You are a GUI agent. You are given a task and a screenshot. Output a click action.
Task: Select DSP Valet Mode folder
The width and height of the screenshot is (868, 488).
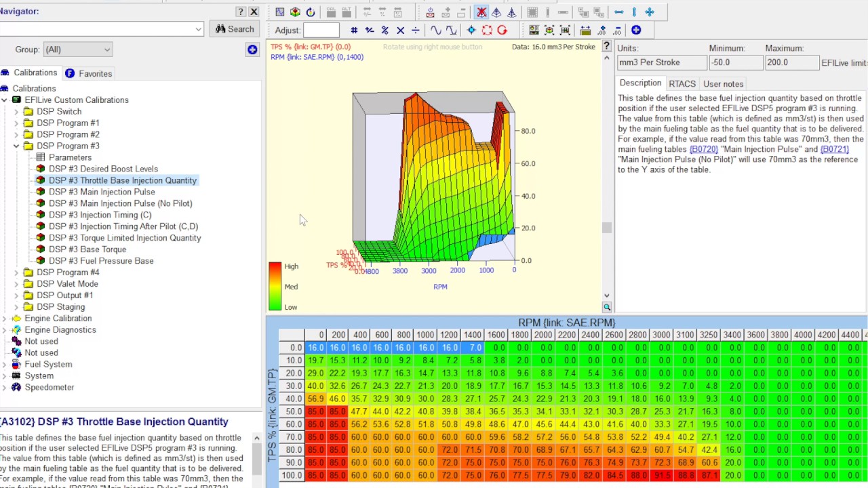tap(67, 284)
